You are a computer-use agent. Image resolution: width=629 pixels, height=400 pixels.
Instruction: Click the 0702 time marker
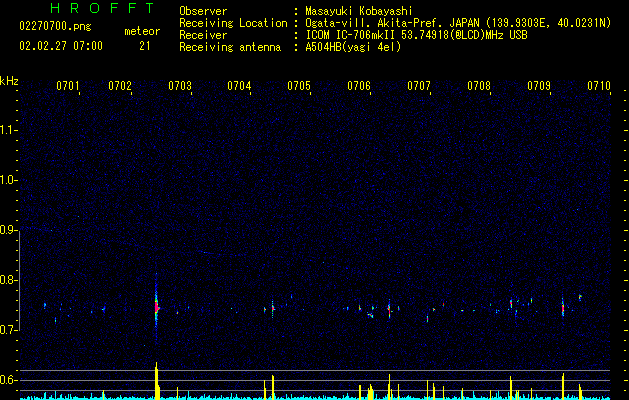[x=120, y=85]
